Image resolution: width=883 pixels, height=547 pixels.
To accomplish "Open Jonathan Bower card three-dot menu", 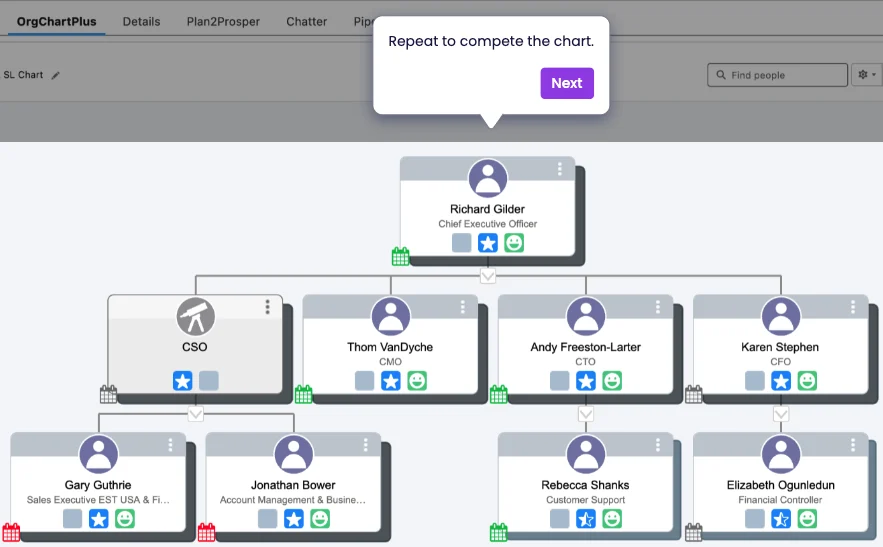I will coord(365,445).
